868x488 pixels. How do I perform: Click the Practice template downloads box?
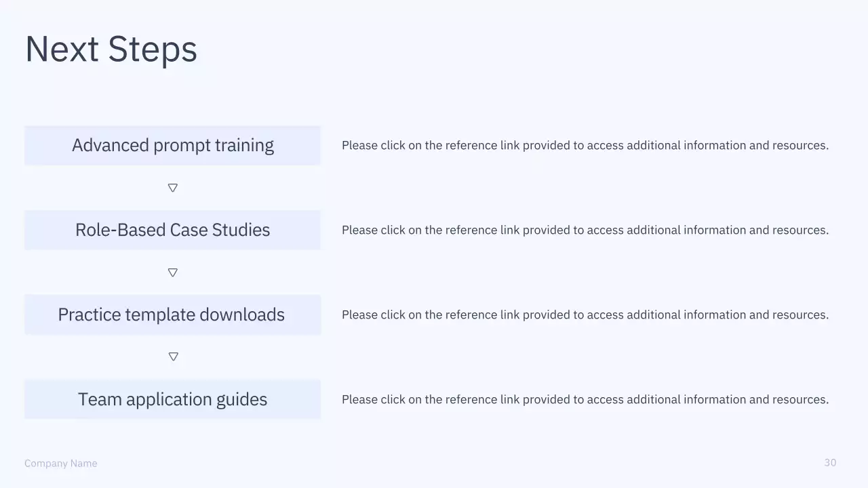pos(172,314)
